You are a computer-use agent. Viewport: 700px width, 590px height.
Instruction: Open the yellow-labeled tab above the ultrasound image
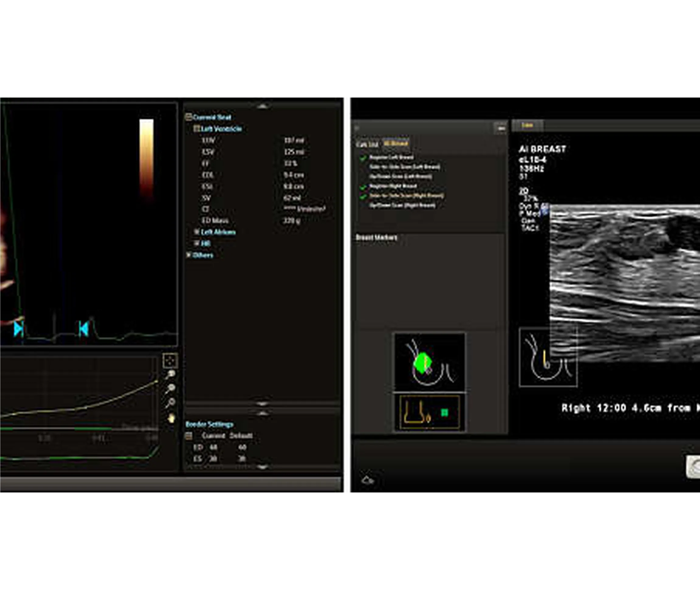tap(527, 125)
